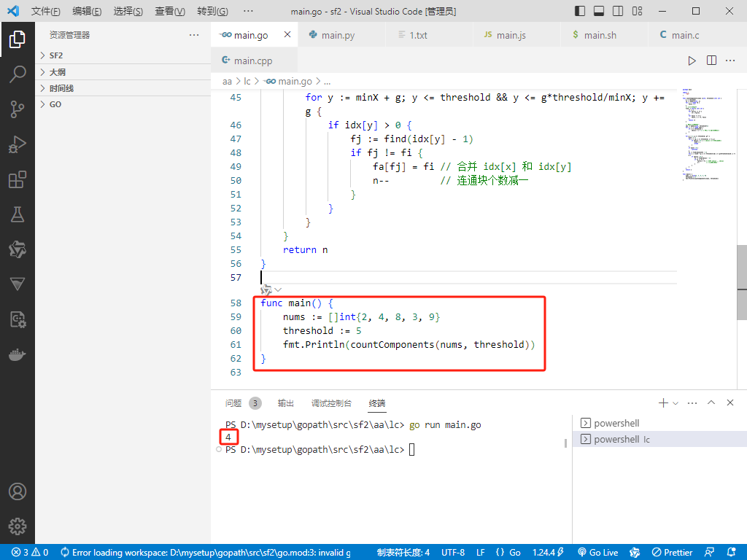Click the lc breadcrumb segment

click(247, 82)
